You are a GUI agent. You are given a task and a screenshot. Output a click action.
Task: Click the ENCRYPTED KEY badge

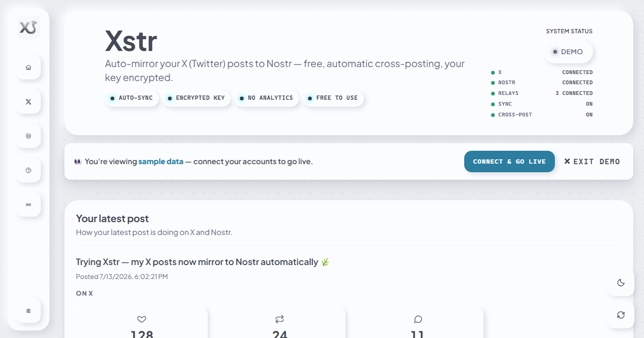tap(196, 98)
